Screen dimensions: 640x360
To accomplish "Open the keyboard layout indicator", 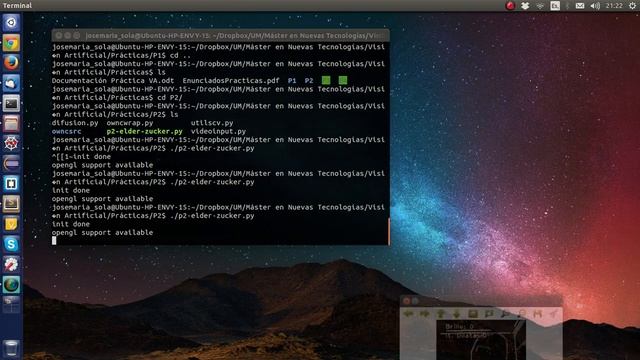I will [x=555, y=5].
